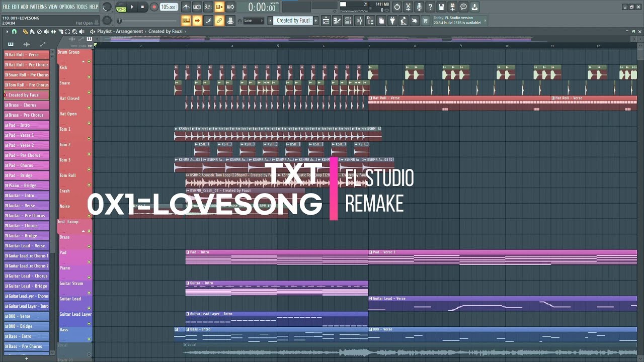This screenshot has width=644, height=362.
Task: Open the tempo tapper icon
Action: pos(403,21)
